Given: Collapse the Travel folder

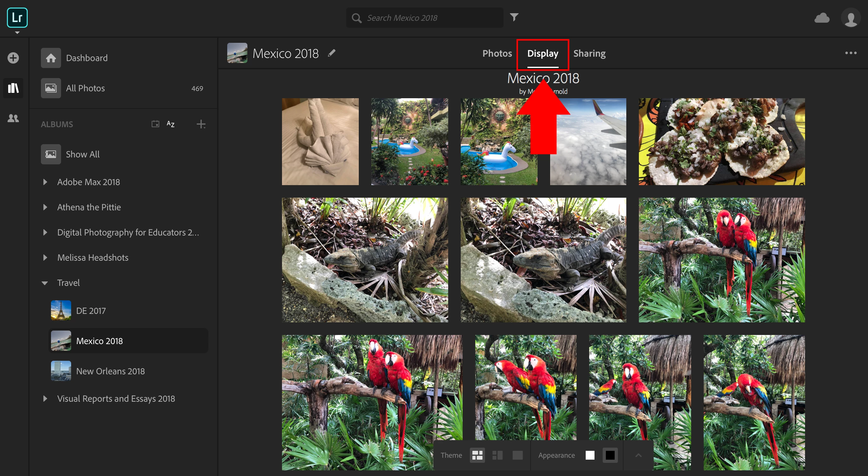Looking at the screenshot, I should (x=45, y=283).
